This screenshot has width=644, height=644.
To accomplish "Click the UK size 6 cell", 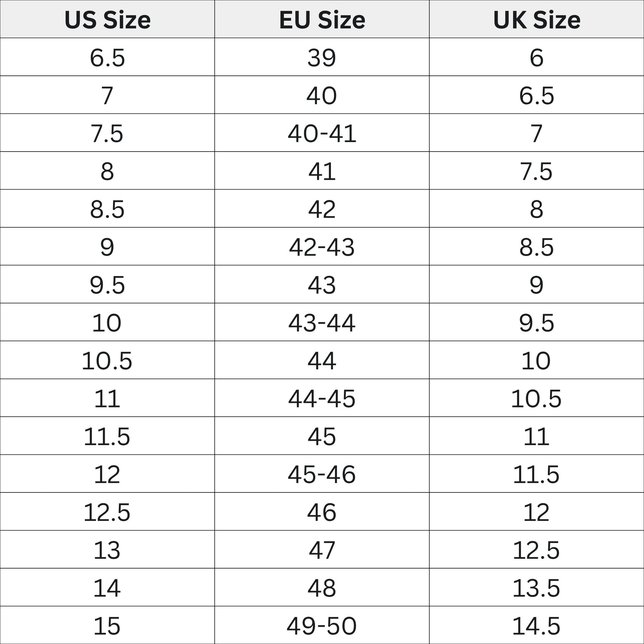I will (536, 58).
